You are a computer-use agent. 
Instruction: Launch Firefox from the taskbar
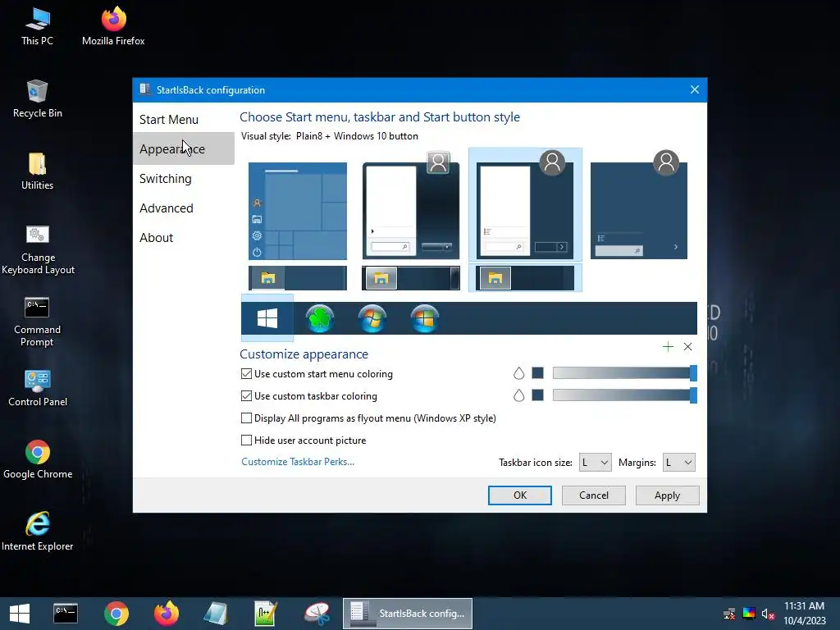166,614
